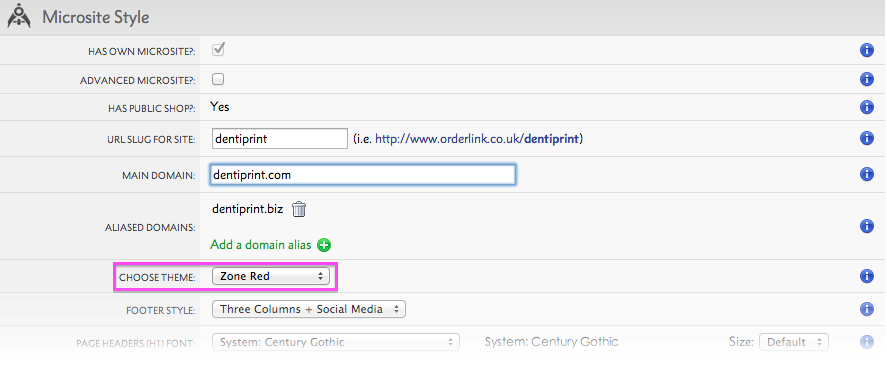
Task: Click the green plus icon to add alias
Action: click(324, 245)
